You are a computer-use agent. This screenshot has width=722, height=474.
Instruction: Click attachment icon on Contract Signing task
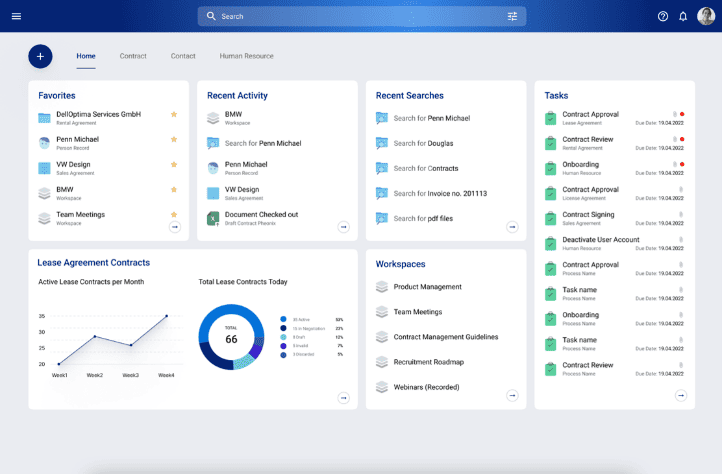click(x=681, y=214)
